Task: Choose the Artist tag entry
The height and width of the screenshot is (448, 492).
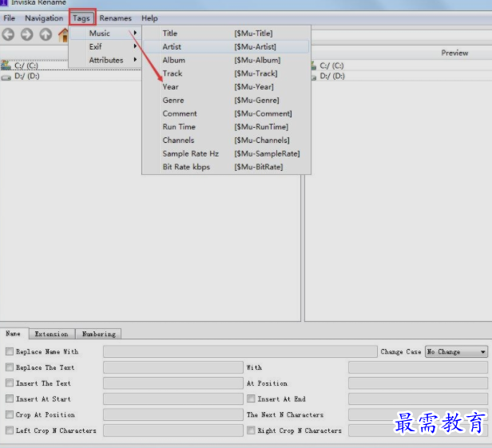Action: [226, 47]
